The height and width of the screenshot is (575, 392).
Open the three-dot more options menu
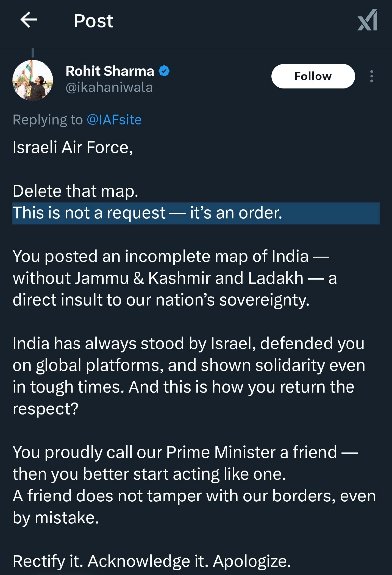point(372,76)
